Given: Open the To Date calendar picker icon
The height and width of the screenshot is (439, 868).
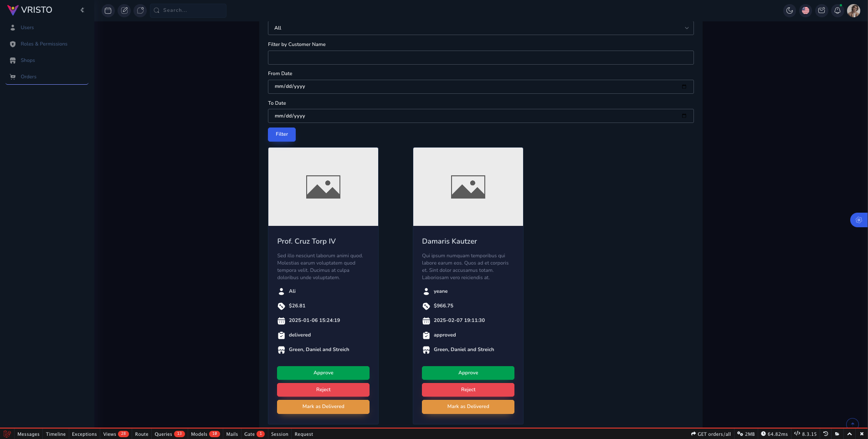Looking at the screenshot, I should [x=684, y=116].
